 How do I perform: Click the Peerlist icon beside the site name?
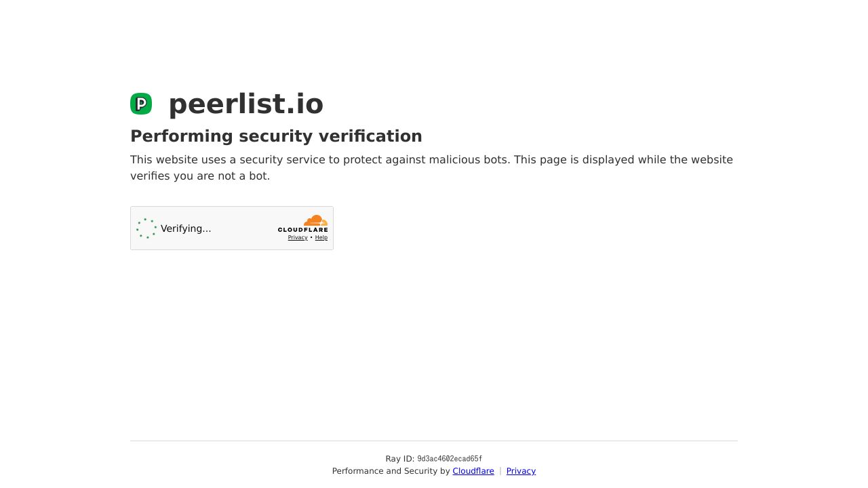[141, 104]
